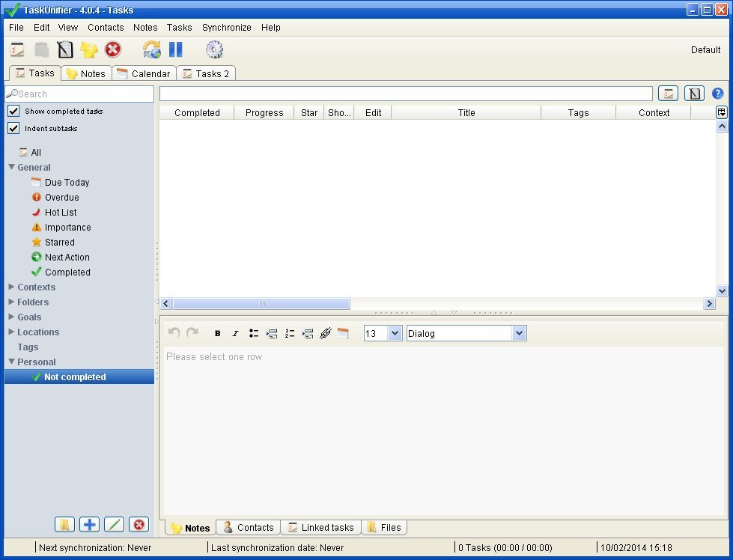Open the column chooser icon at the table corner
This screenshot has height=560, width=733.
pyautogui.click(x=721, y=112)
